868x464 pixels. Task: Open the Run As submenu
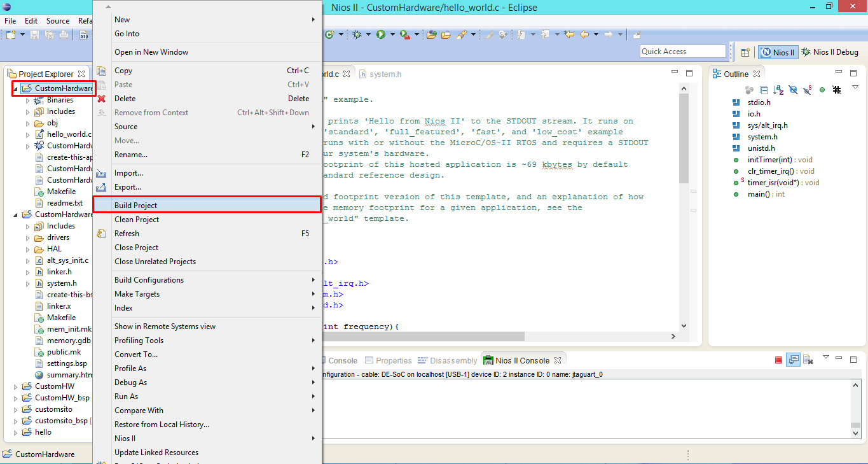pyautogui.click(x=207, y=397)
